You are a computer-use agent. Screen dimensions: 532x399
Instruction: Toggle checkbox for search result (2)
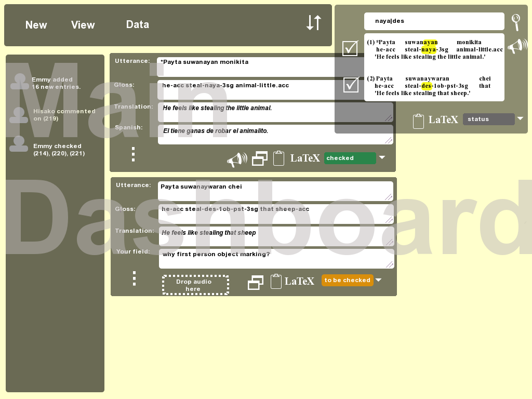coord(351,84)
